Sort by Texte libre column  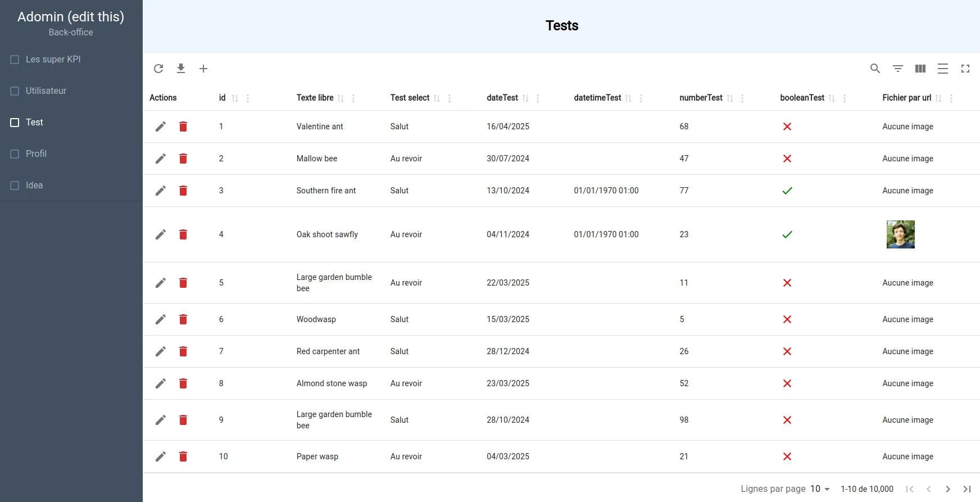(x=341, y=98)
